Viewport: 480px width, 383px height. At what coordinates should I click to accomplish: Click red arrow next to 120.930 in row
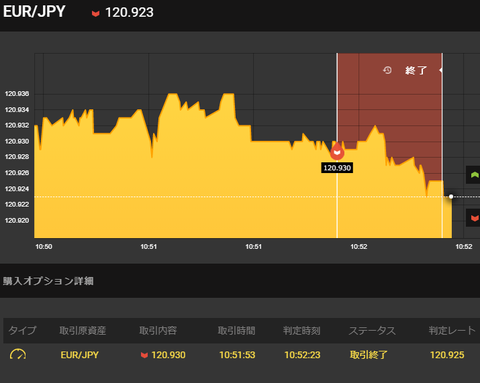click(x=144, y=355)
